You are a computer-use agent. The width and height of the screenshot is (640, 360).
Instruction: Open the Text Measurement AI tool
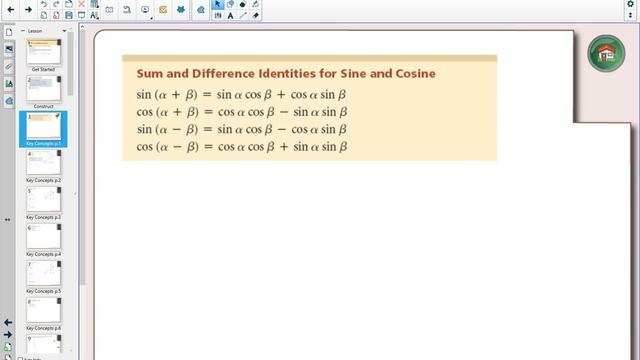coord(94,16)
